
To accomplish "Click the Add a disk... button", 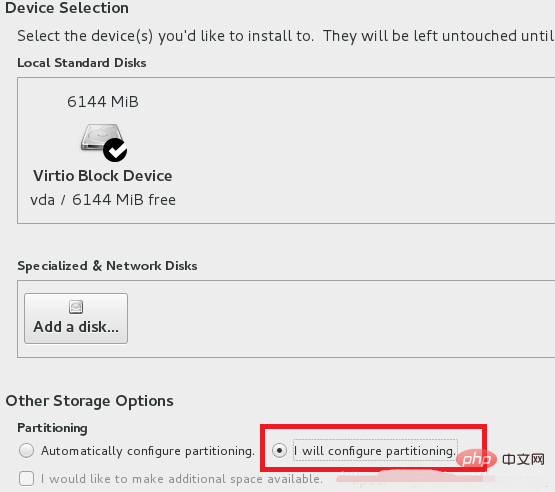I will pos(76,318).
